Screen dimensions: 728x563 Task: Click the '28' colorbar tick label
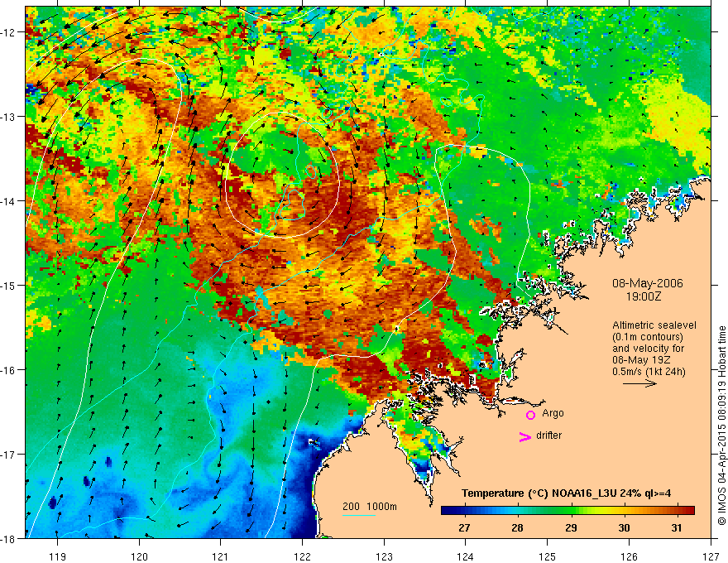(x=517, y=527)
